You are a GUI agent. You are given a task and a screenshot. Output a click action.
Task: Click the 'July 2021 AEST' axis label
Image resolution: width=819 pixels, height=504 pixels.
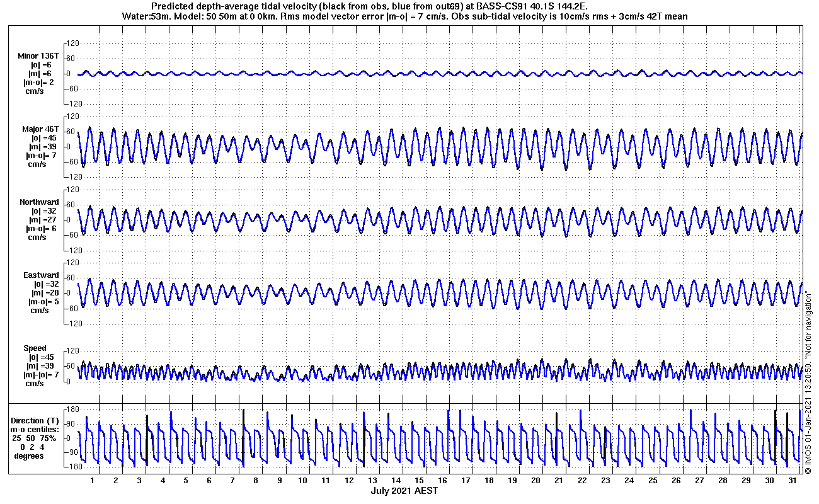click(x=404, y=491)
